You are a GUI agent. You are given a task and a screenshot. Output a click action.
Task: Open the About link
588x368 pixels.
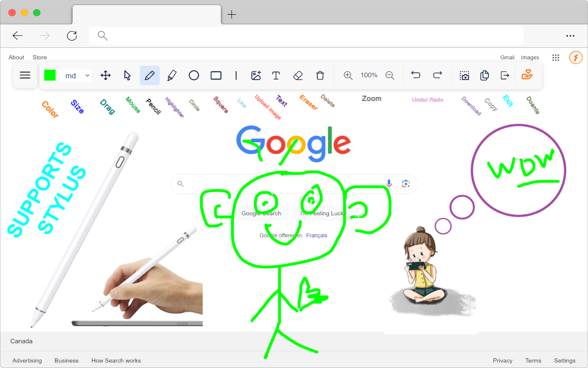click(17, 57)
